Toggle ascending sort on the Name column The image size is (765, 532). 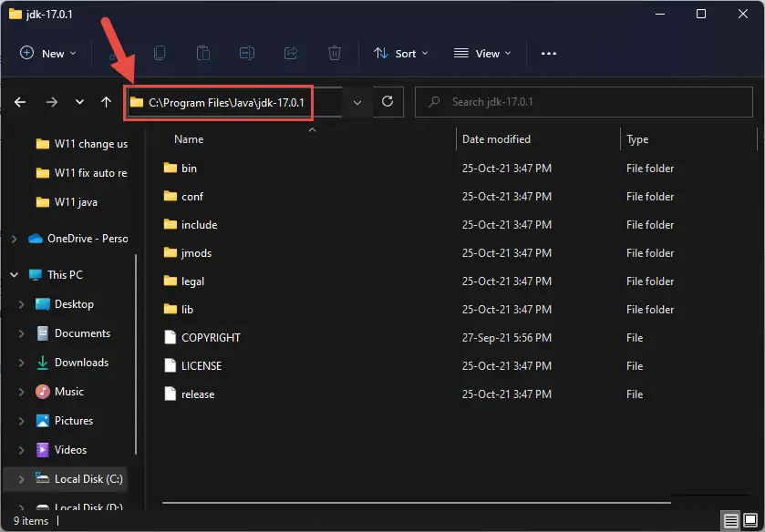[x=188, y=138]
